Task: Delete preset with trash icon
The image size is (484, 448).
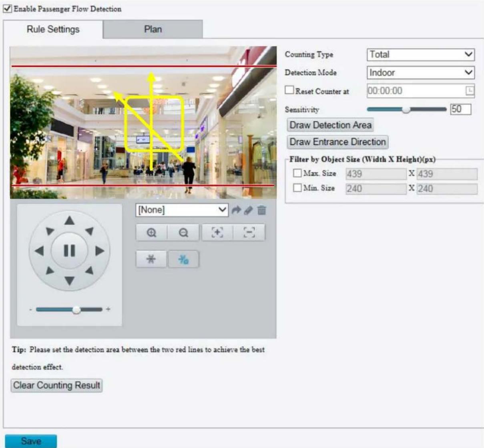Action: (x=261, y=210)
